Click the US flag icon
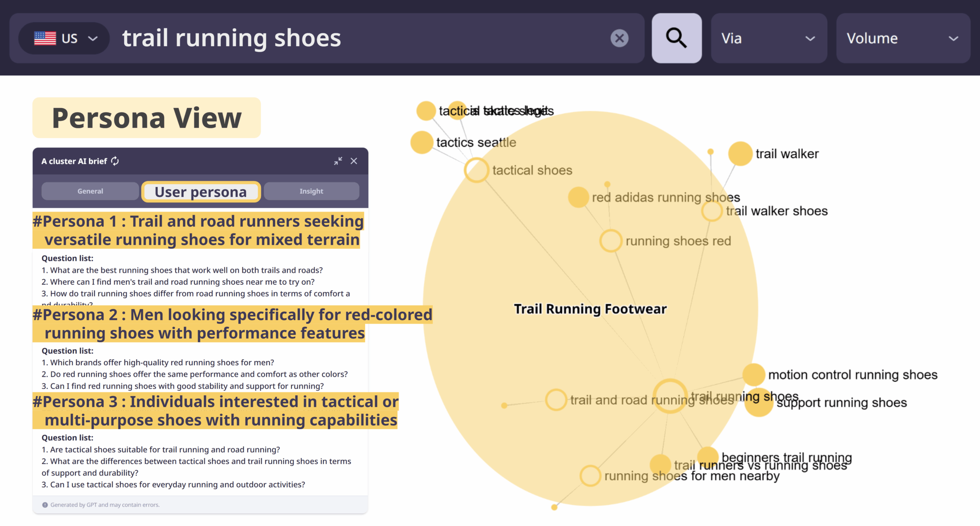 click(45, 38)
